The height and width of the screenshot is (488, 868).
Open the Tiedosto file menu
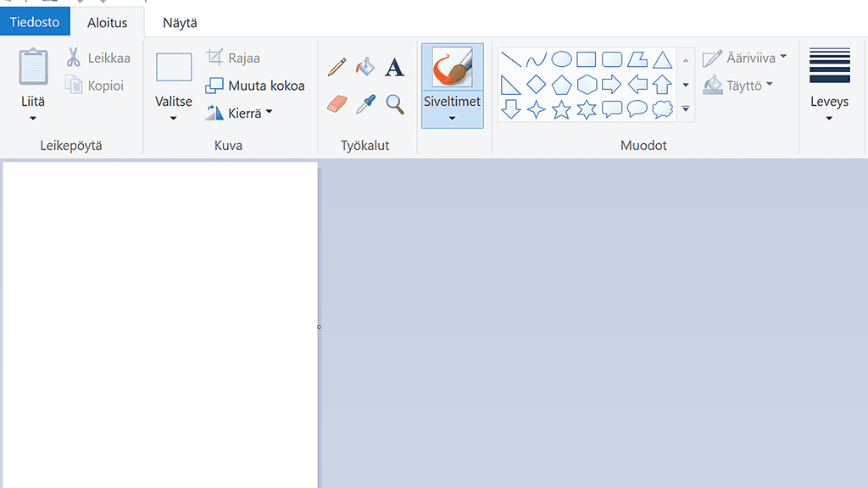[35, 22]
